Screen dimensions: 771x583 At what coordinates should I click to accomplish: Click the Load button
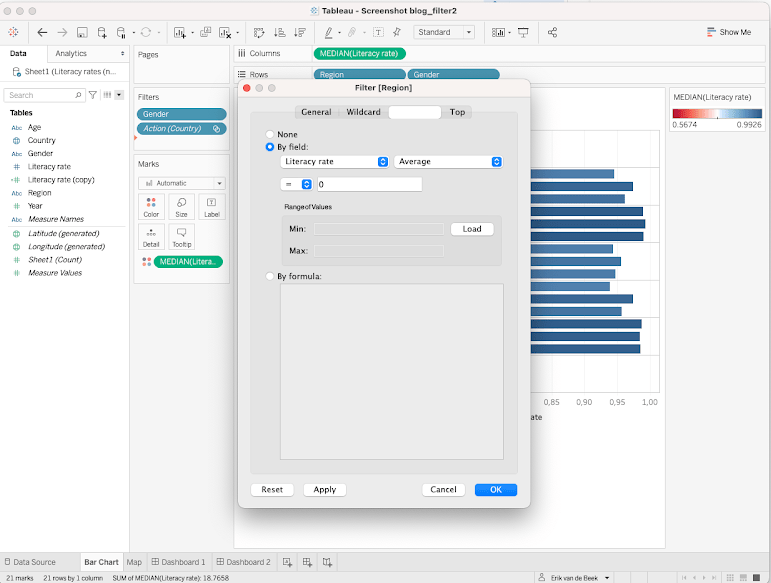coord(472,229)
